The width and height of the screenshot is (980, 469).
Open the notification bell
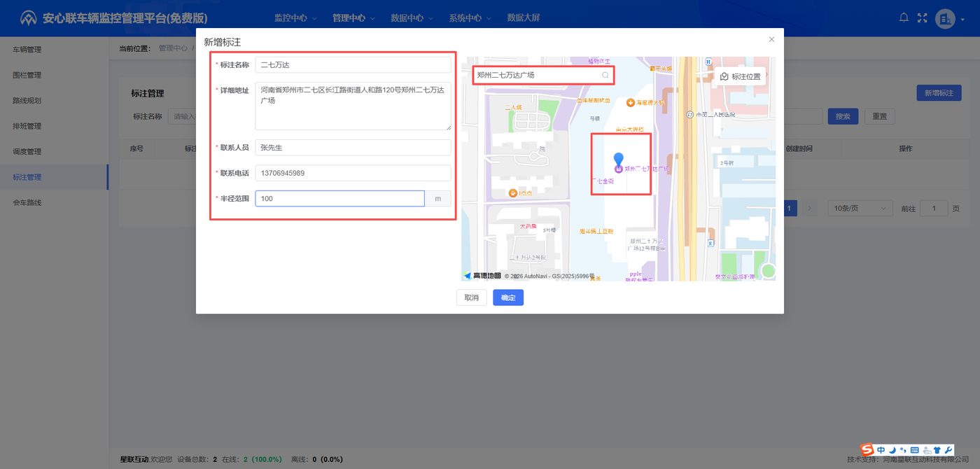[904, 17]
